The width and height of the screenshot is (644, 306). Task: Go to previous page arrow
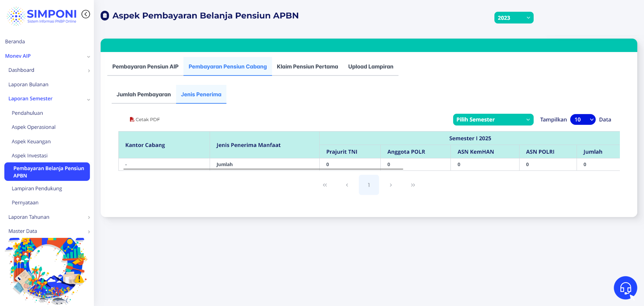click(x=347, y=185)
